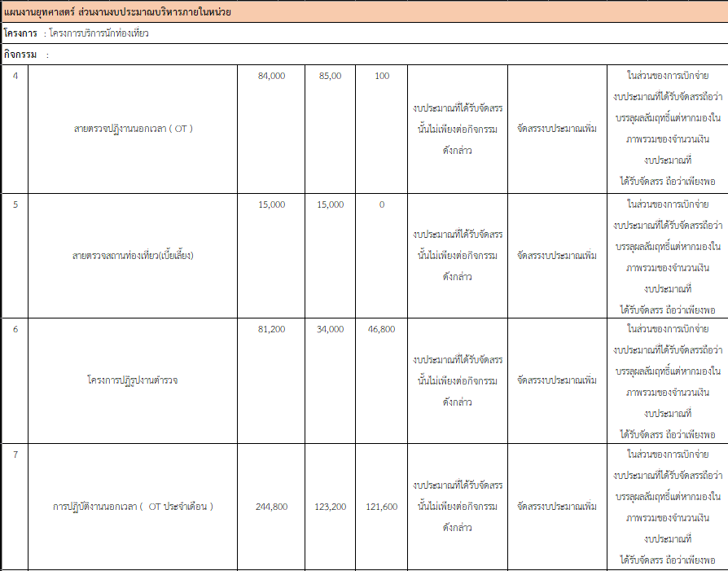The image size is (728, 571).
Task: Click จัดสรรงบประมาณเพิ่ม in row 7
Action: click(x=557, y=507)
